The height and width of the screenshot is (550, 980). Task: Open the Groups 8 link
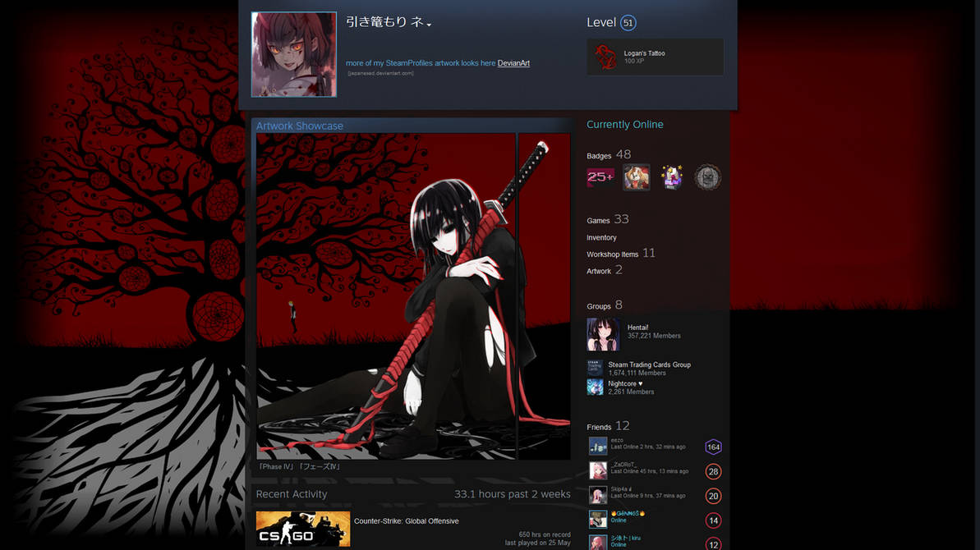(605, 305)
